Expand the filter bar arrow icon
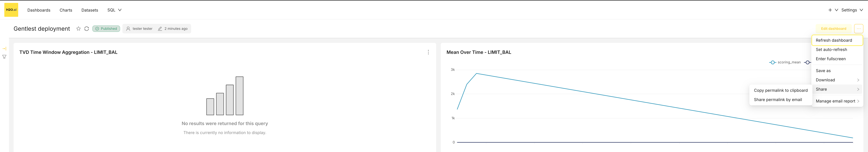 coord(4,49)
